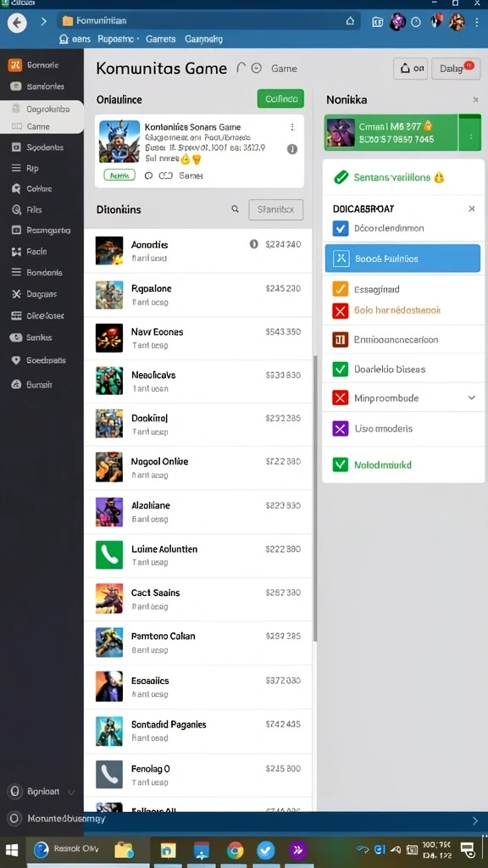Click the back arrow button
488x868 pixels.
click(x=17, y=23)
